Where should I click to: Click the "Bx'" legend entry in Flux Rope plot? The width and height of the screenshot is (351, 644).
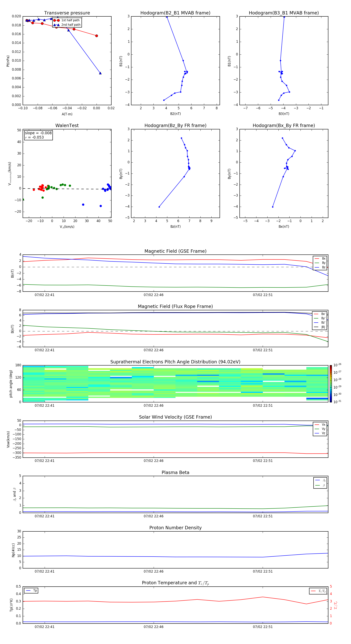[x=320, y=314]
